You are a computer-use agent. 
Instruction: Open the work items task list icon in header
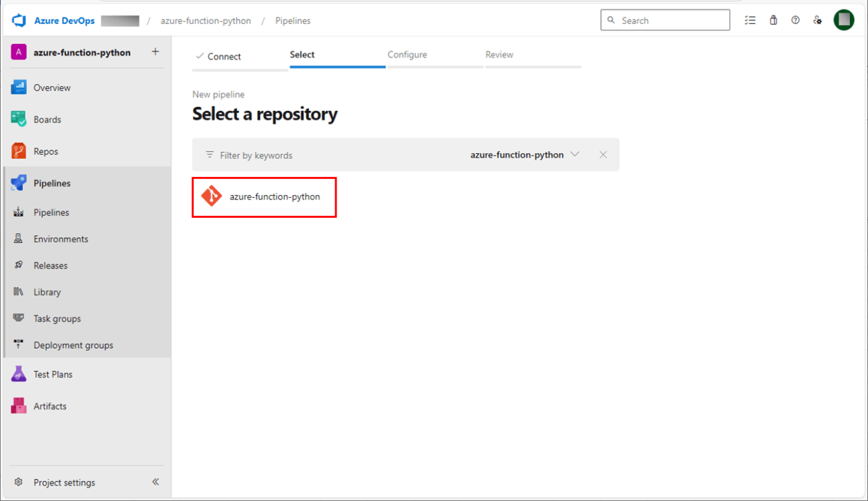750,20
